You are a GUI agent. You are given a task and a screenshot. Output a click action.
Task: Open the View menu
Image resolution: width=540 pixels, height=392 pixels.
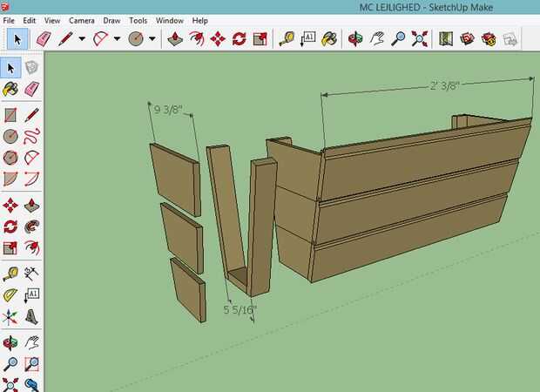[x=52, y=21]
